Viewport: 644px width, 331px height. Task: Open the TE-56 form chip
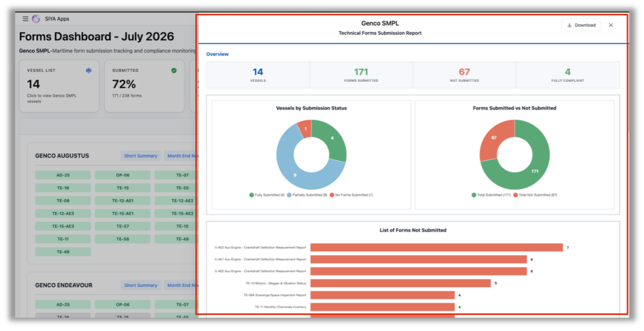click(123, 239)
